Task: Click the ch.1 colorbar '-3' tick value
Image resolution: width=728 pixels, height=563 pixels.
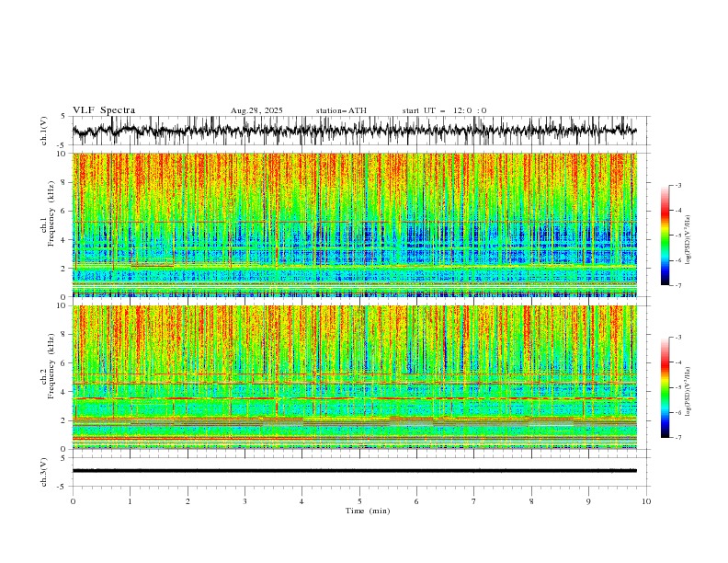Action: (x=678, y=186)
